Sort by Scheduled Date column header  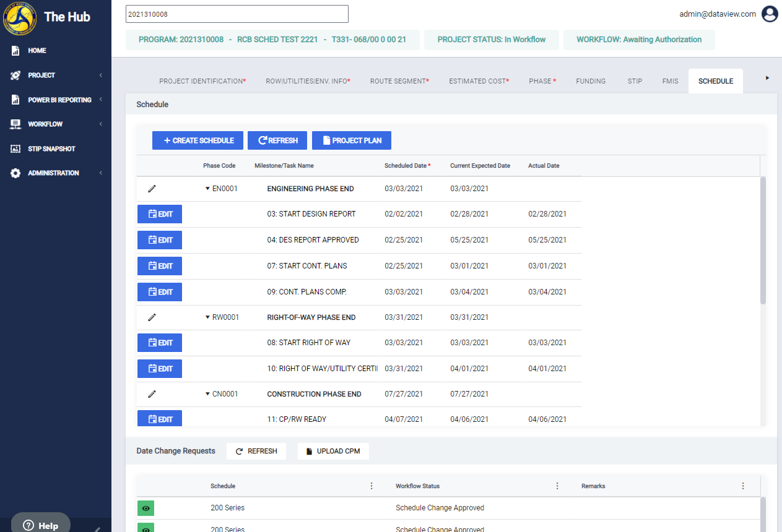(407, 166)
